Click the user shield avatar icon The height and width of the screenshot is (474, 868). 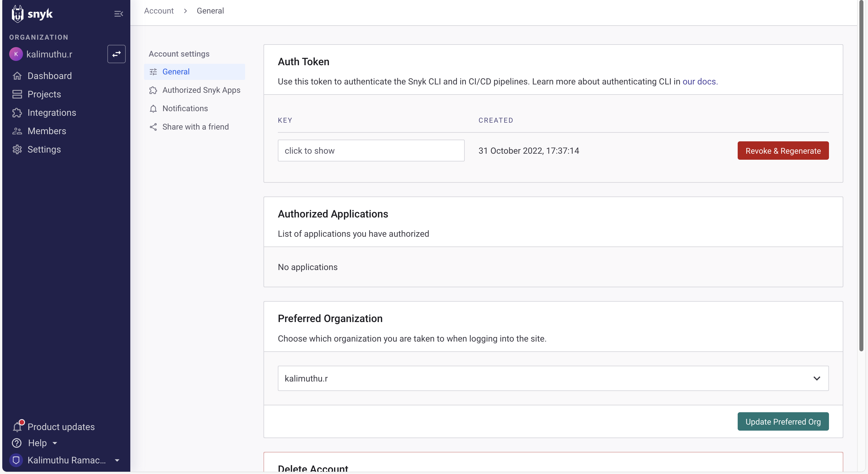[x=16, y=460]
